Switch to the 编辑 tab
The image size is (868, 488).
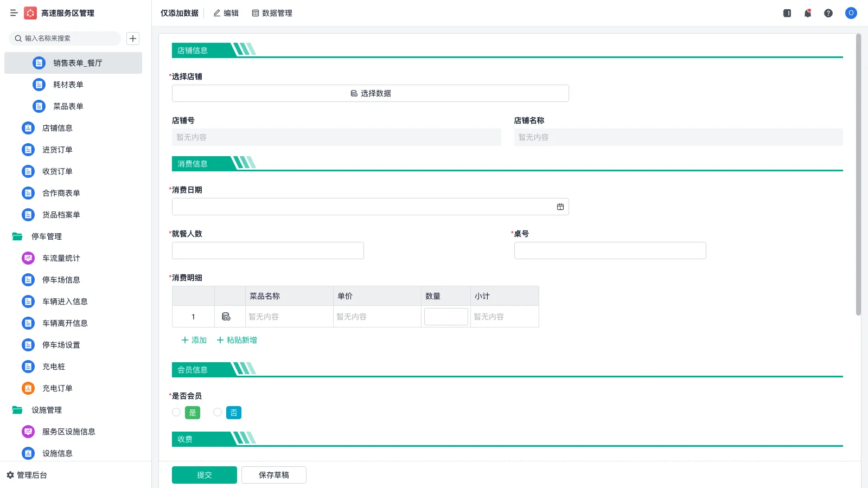[225, 13]
